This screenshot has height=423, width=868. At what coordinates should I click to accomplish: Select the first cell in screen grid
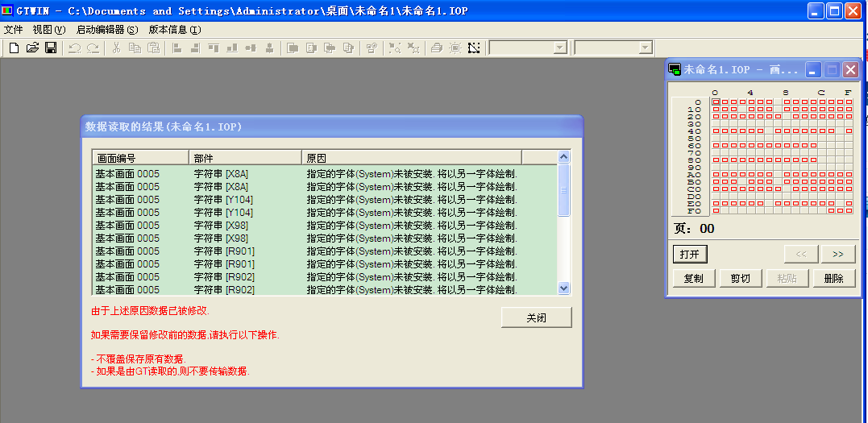(715, 102)
